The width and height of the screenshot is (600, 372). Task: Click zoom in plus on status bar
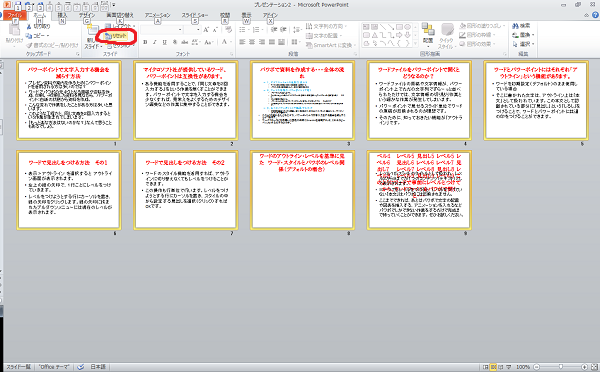coord(584,367)
